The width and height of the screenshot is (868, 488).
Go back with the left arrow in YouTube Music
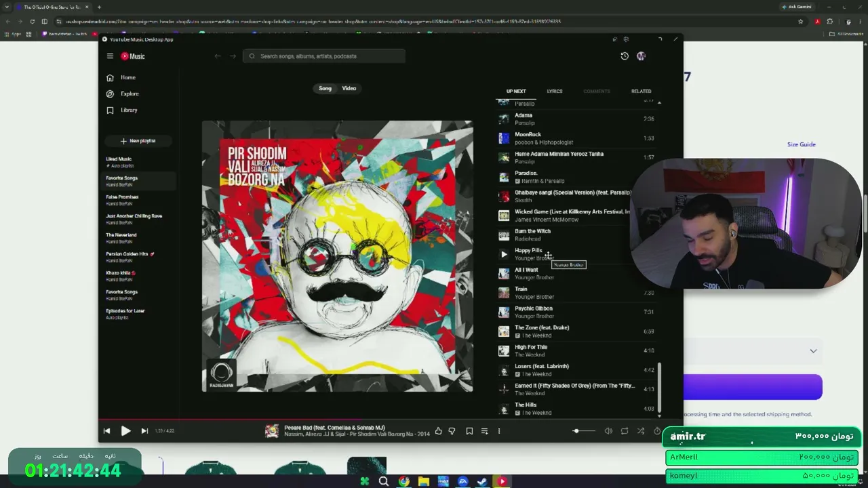tap(218, 56)
